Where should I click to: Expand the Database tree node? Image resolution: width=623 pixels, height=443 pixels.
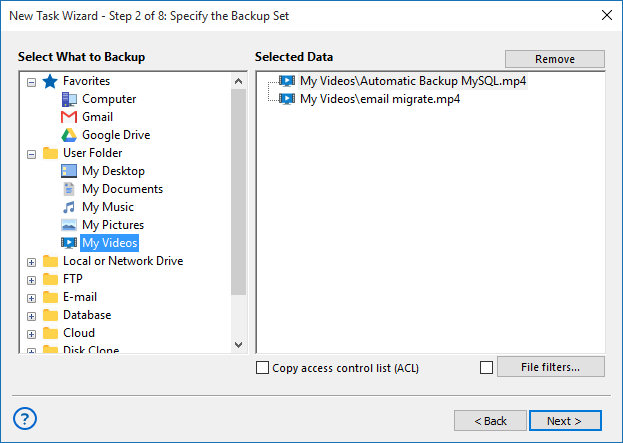31,316
